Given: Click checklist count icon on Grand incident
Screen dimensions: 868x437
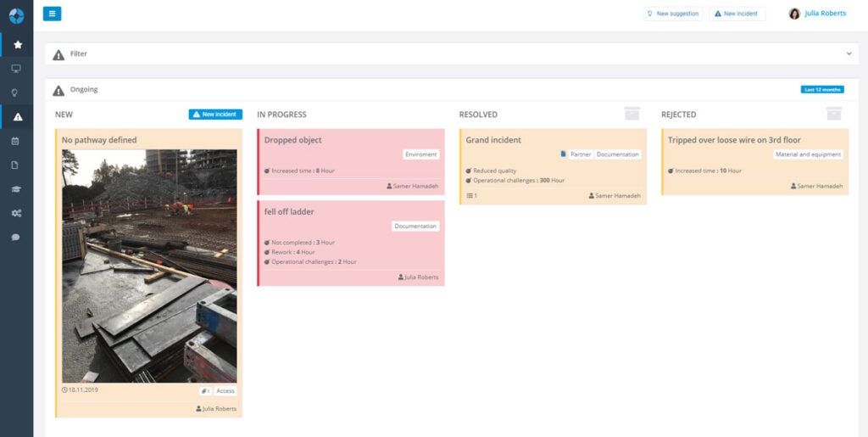Looking at the screenshot, I should (471, 195).
